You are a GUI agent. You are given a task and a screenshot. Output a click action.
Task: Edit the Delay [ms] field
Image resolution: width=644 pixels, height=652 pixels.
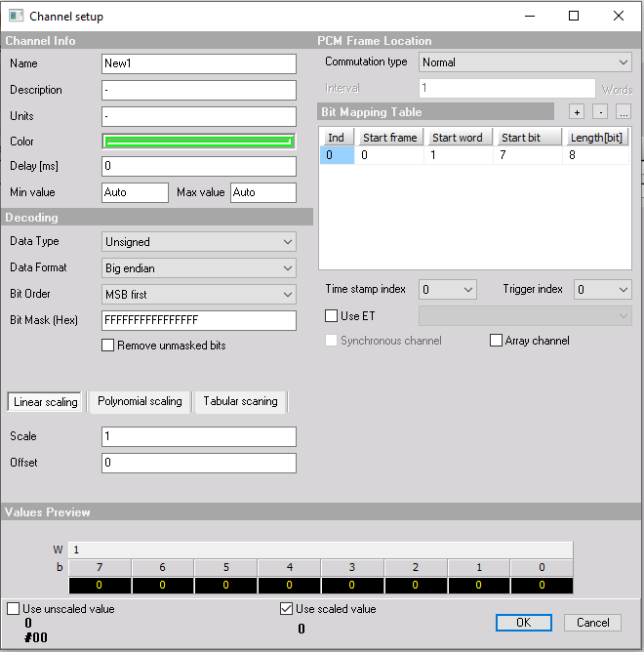(x=199, y=166)
